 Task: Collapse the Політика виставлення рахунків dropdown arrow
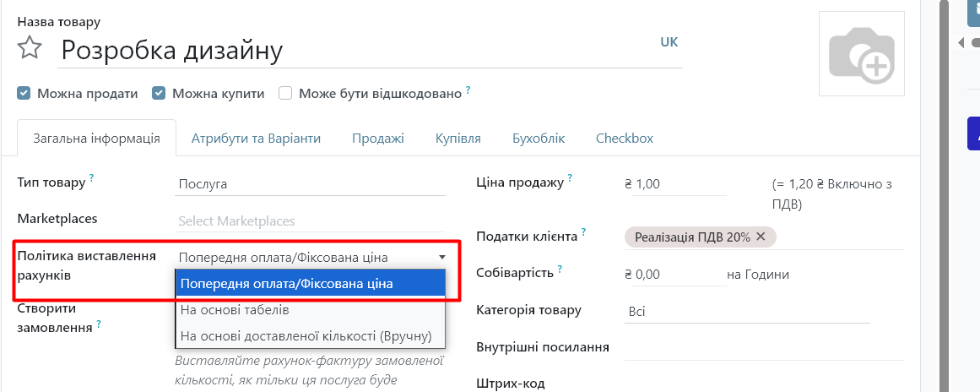pyautogui.click(x=441, y=258)
